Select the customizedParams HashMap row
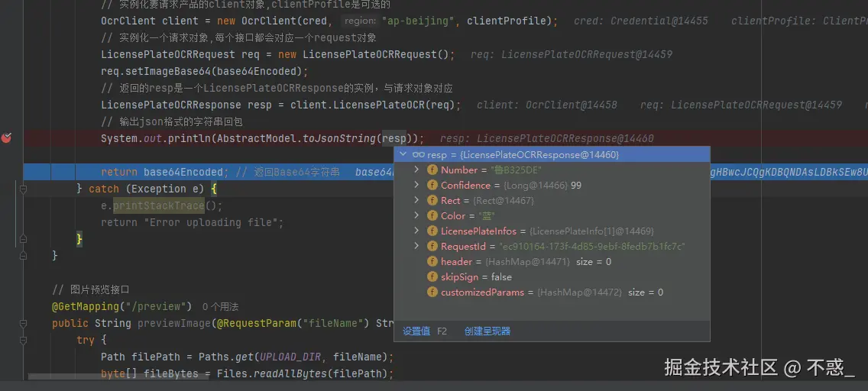This screenshot has width=868, height=391. [552, 292]
